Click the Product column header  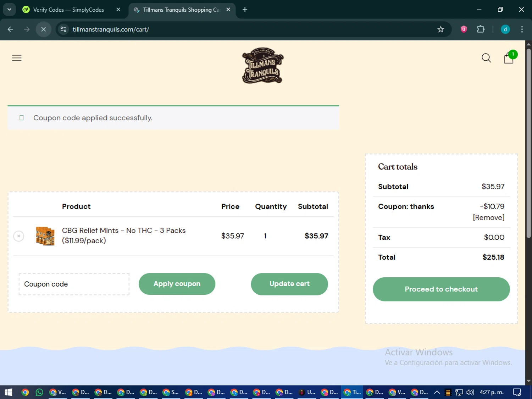coord(76,206)
